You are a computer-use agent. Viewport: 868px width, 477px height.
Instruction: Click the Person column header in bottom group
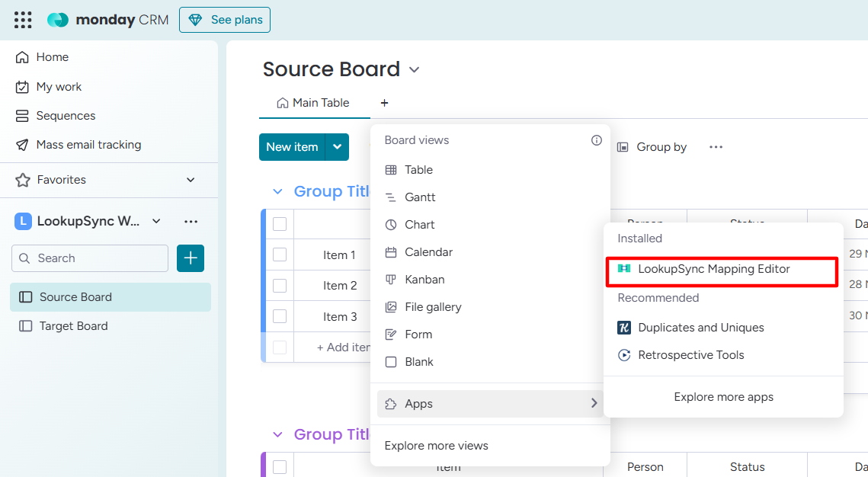pos(645,467)
